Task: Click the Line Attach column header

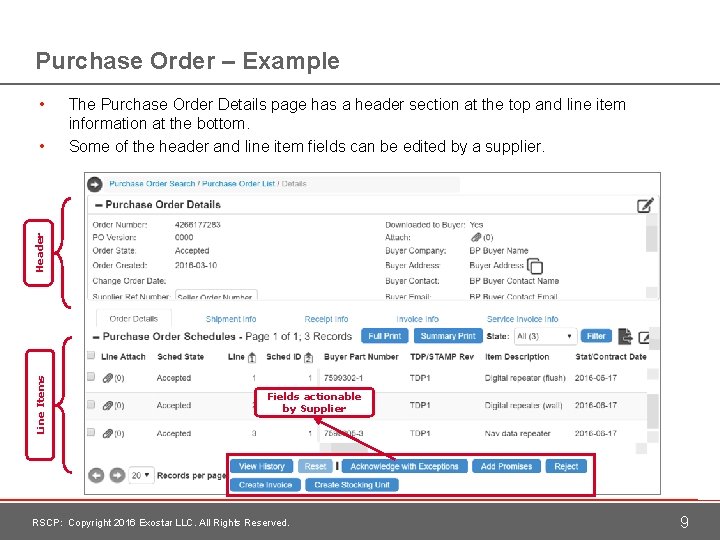Action: [x=123, y=357]
